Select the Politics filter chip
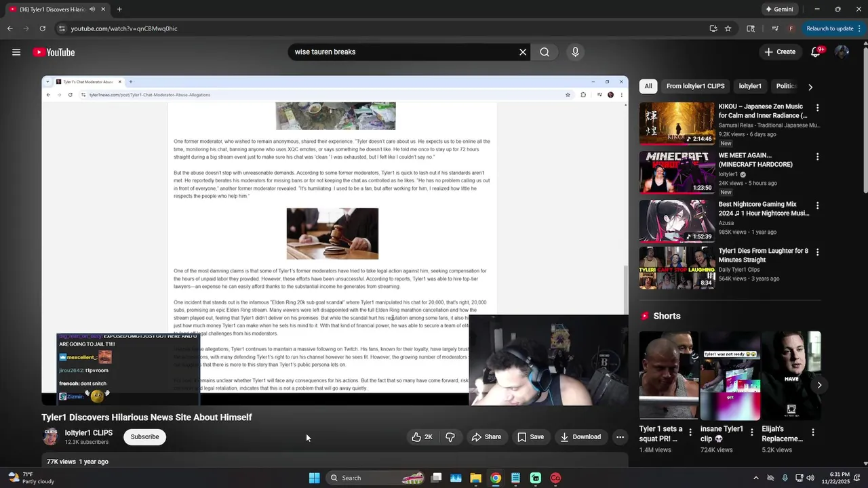The height and width of the screenshot is (488, 868). tap(787, 86)
